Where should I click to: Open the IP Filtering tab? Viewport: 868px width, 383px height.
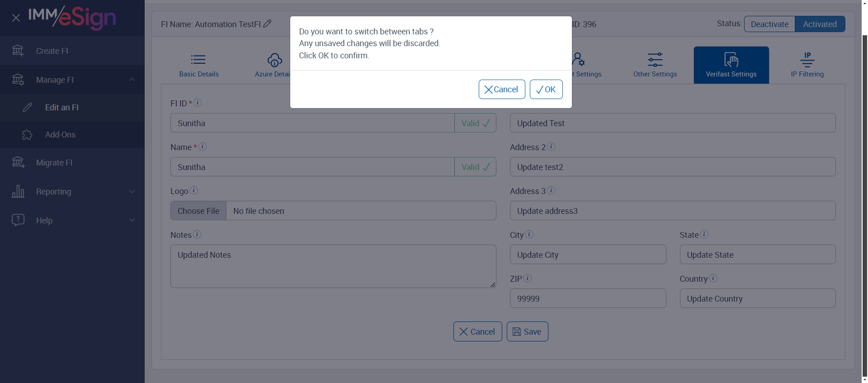click(x=807, y=65)
